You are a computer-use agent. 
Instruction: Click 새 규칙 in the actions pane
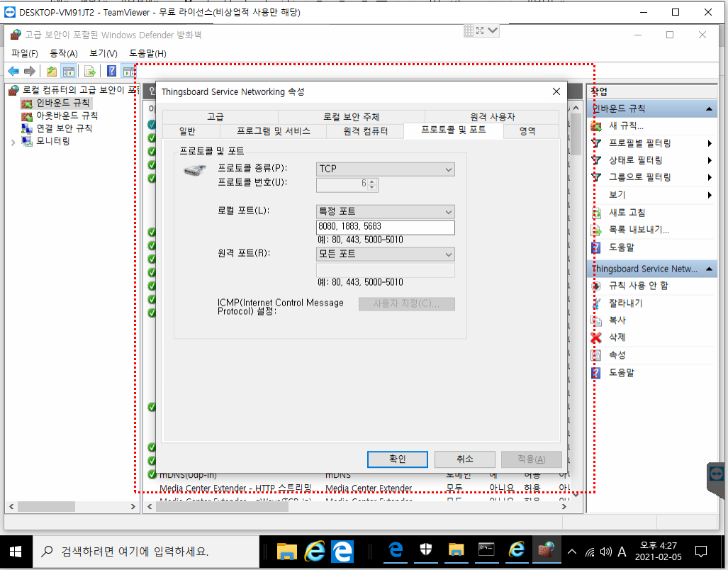tap(626, 125)
